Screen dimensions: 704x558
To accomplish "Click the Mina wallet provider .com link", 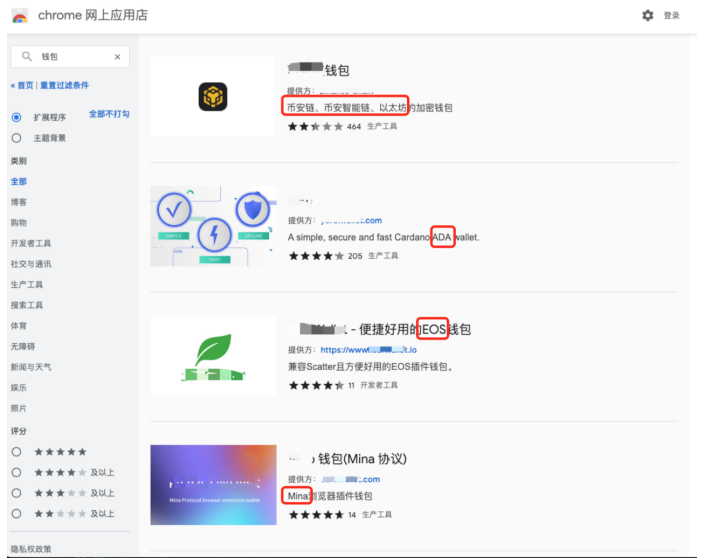I will tap(351, 479).
